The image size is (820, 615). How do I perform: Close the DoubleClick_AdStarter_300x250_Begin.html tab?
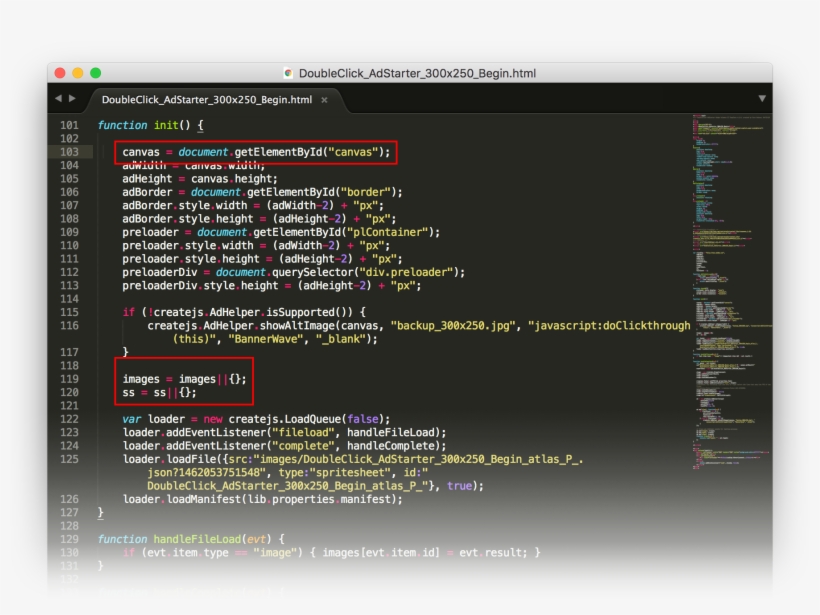click(x=324, y=100)
